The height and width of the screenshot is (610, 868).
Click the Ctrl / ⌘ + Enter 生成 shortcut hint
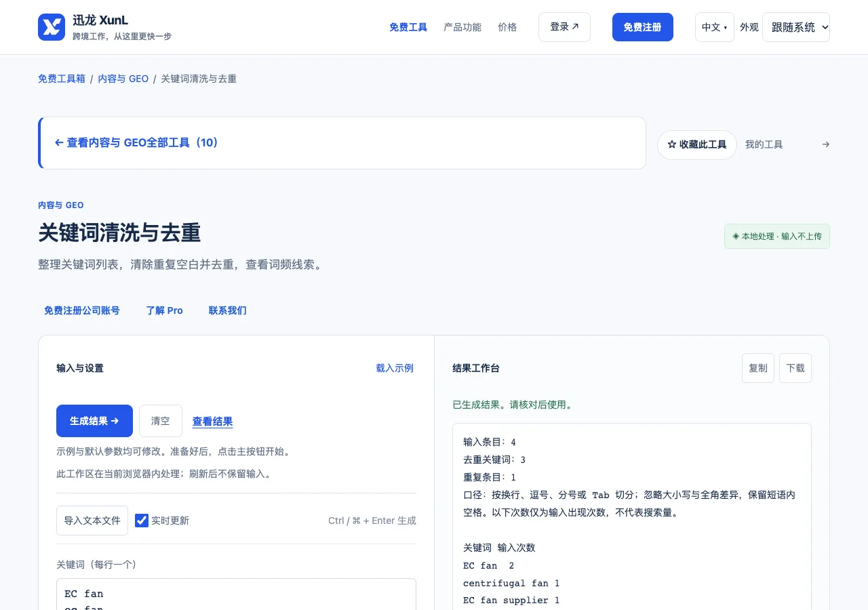[x=372, y=521]
